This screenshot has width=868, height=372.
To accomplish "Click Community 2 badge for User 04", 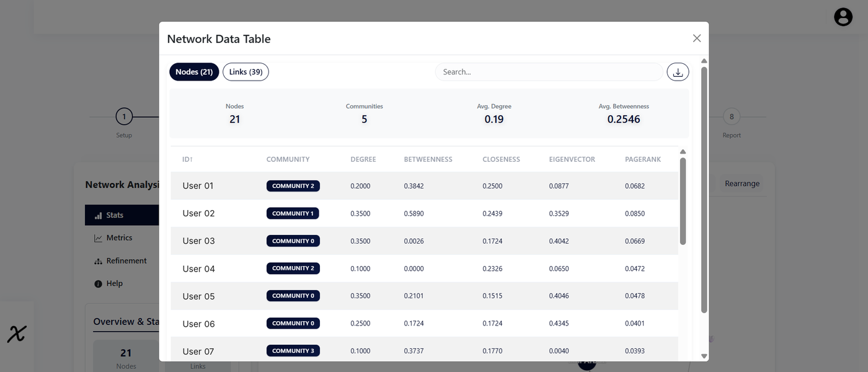I will pyautogui.click(x=293, y=268).
